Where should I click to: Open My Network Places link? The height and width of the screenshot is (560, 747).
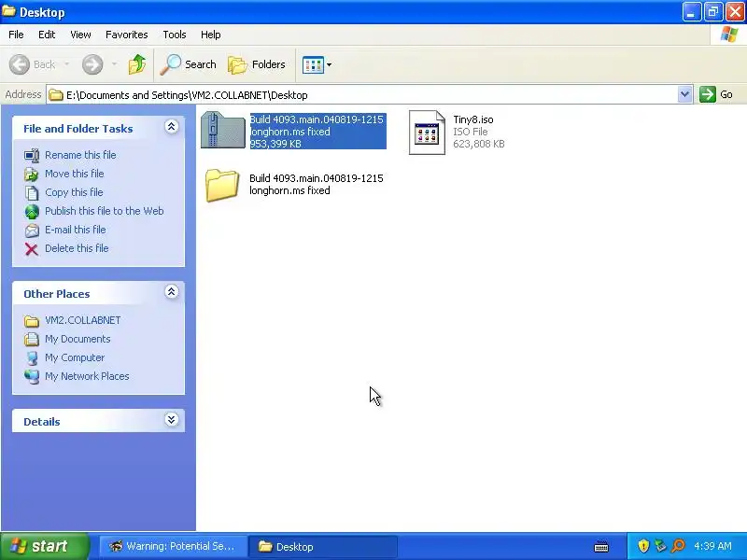pyautogui.click(x=87, y=376)
